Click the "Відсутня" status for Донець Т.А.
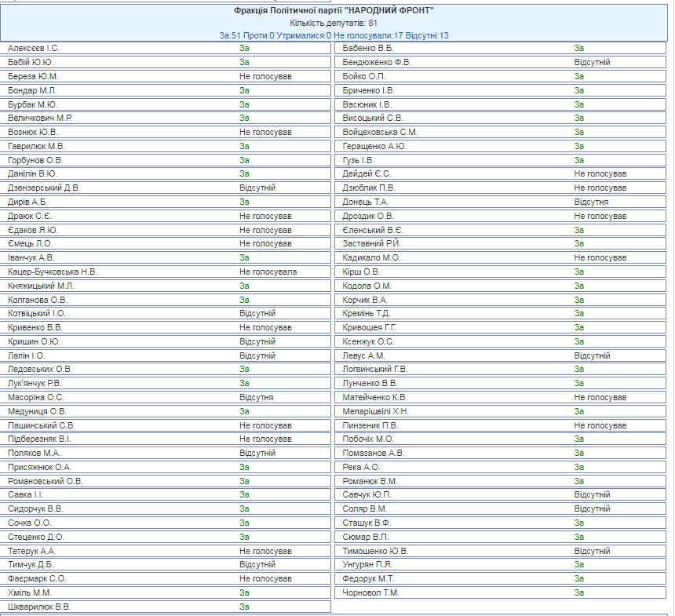Viewport: 675px width, 616px height. point(591,202)
